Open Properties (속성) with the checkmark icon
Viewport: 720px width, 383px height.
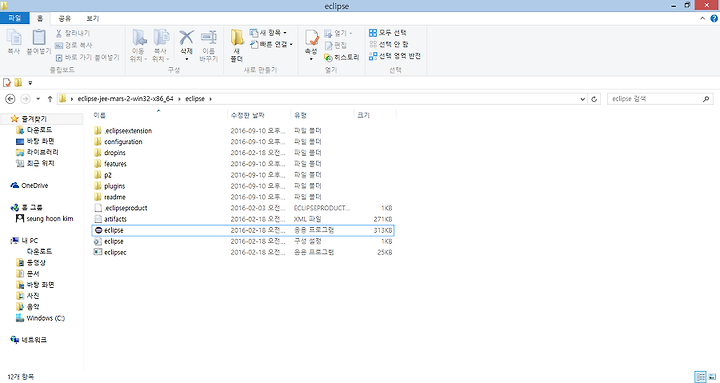pyautogui.click(x=311, y=45)
